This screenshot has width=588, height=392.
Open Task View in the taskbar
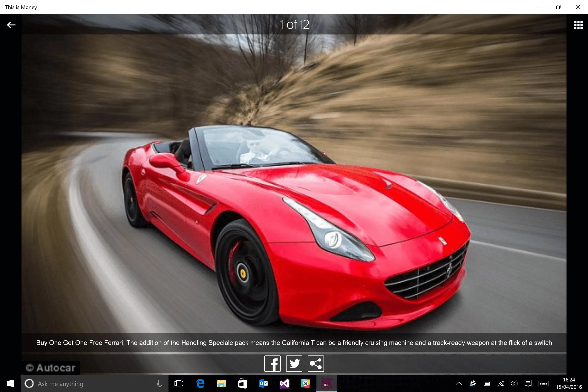[x=179, y=383]
